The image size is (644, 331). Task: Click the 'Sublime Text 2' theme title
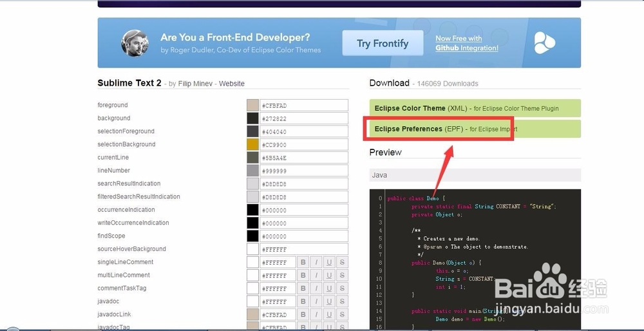coord(129,83)
